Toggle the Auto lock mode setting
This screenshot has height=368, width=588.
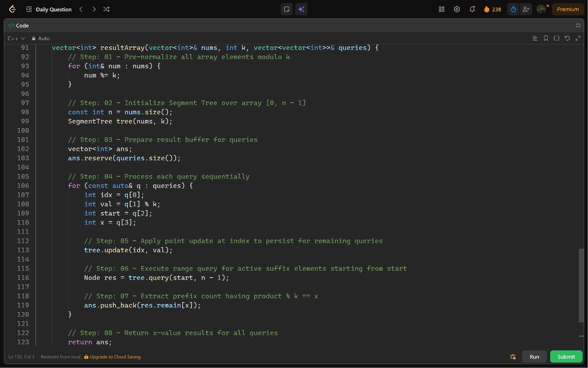(x=41, y=38)
